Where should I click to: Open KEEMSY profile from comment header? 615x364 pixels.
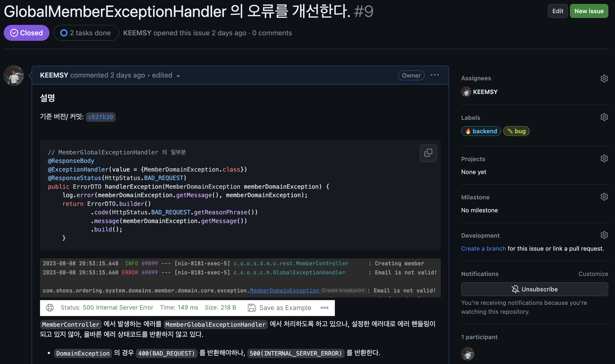[x=54, y=75]
